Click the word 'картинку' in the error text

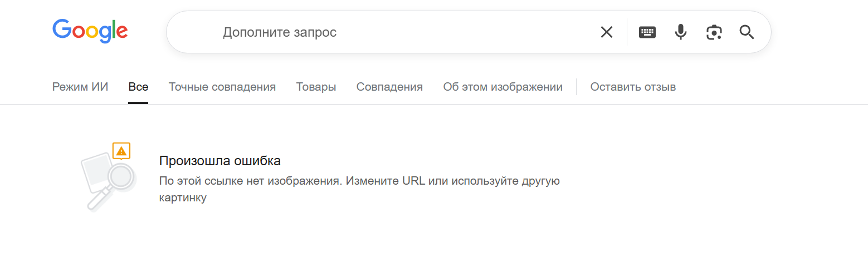pyautogui.click(x=183, y=197)
